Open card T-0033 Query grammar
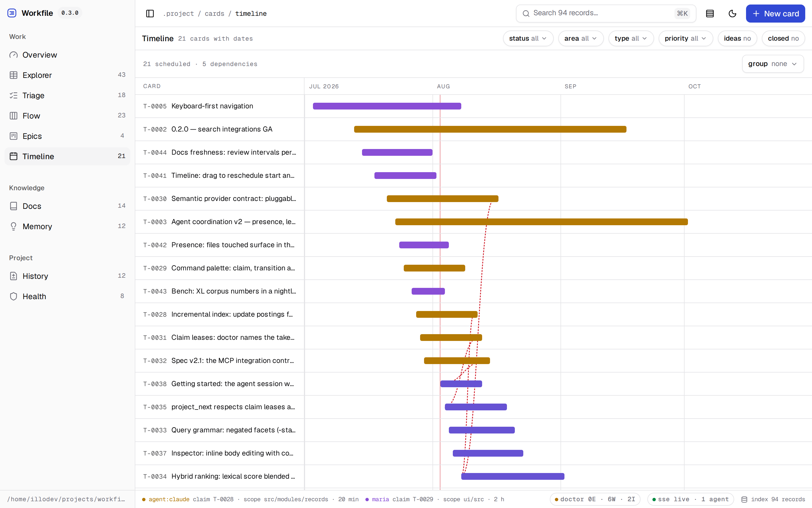The height and width of the screenshot is (508, 812). (x=220, y=430)
